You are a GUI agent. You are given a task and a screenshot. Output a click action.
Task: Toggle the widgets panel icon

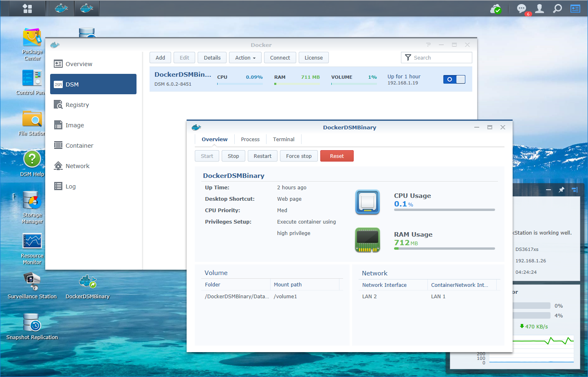[575, 9]
